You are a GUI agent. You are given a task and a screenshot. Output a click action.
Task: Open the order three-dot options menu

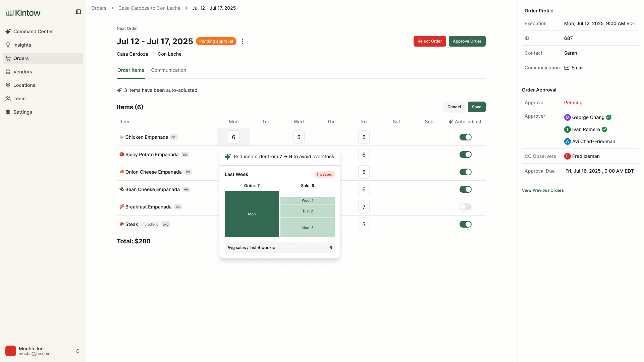pyautogui.click(x=243, y=41)
